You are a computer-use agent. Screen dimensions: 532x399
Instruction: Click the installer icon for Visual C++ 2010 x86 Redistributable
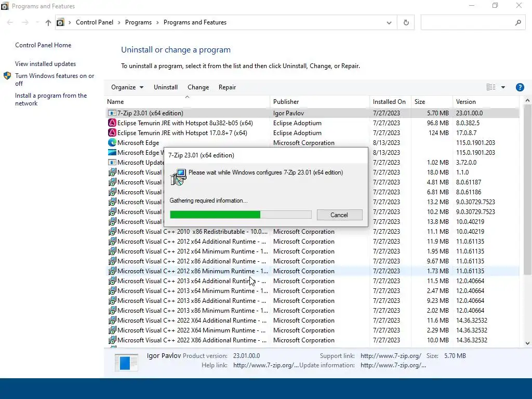point(112,231)
